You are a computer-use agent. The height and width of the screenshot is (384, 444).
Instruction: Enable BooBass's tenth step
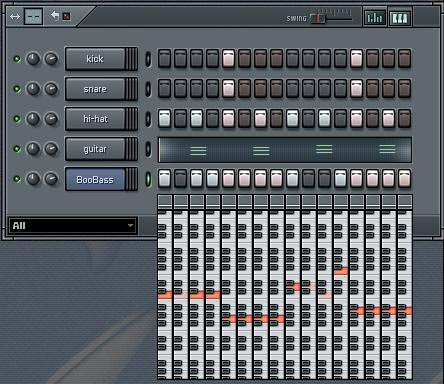point(308,178)
